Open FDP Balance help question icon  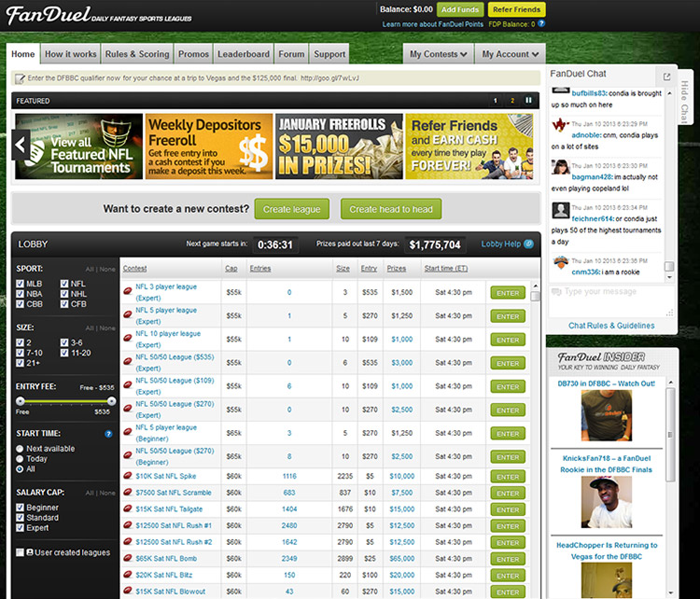541,23
